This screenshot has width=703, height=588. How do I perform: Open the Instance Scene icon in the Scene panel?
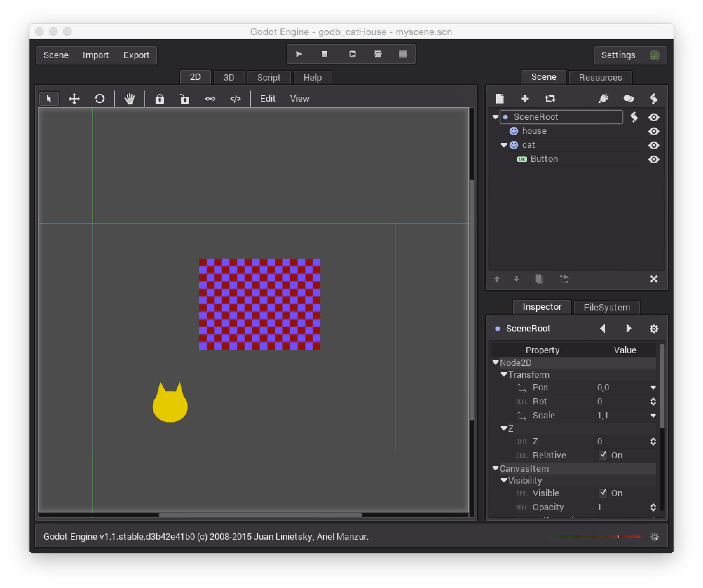[550, 99]
